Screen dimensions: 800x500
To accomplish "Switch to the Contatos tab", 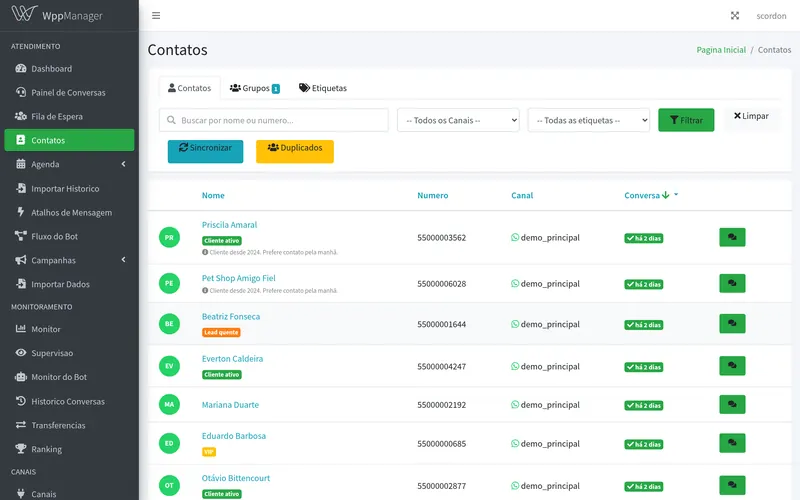I will pos(189,88).
